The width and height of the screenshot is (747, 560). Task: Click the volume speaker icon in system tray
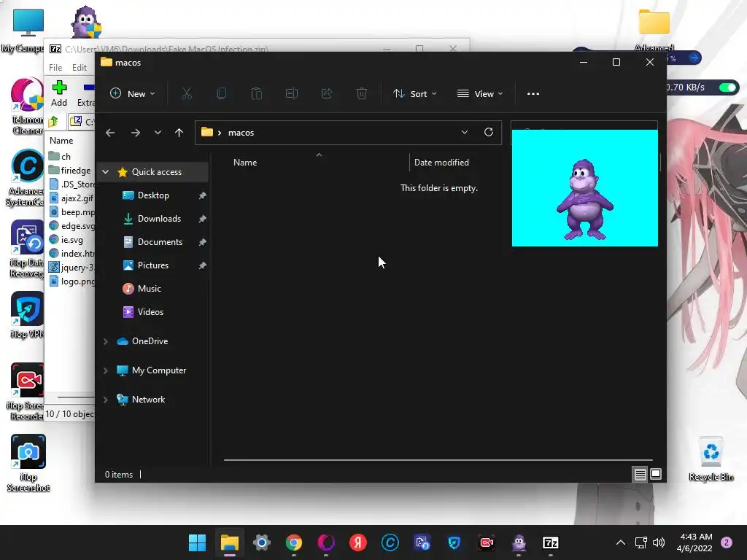pyautogui.click(x=659, y=542)
